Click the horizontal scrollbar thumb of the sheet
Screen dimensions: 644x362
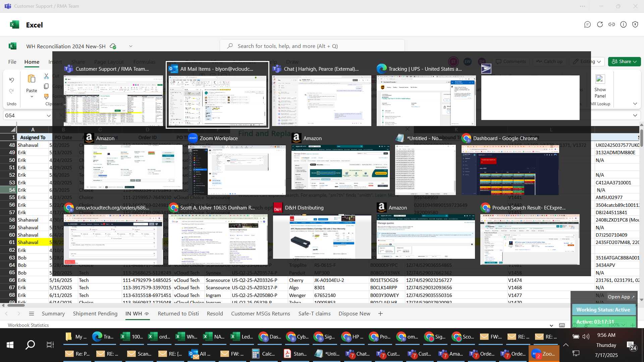pyautogui.click(x=16, y=305)
